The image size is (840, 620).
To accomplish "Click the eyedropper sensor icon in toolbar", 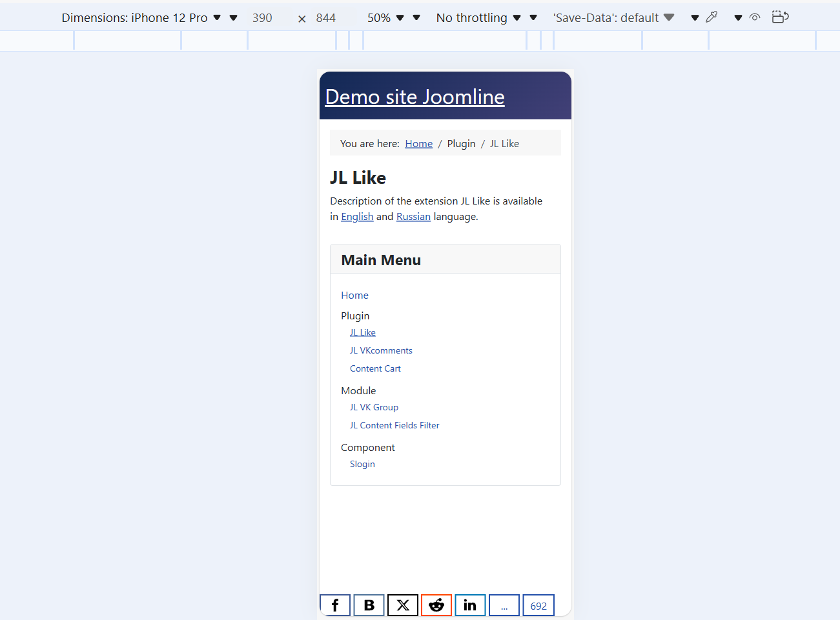I will pos(712,17).
